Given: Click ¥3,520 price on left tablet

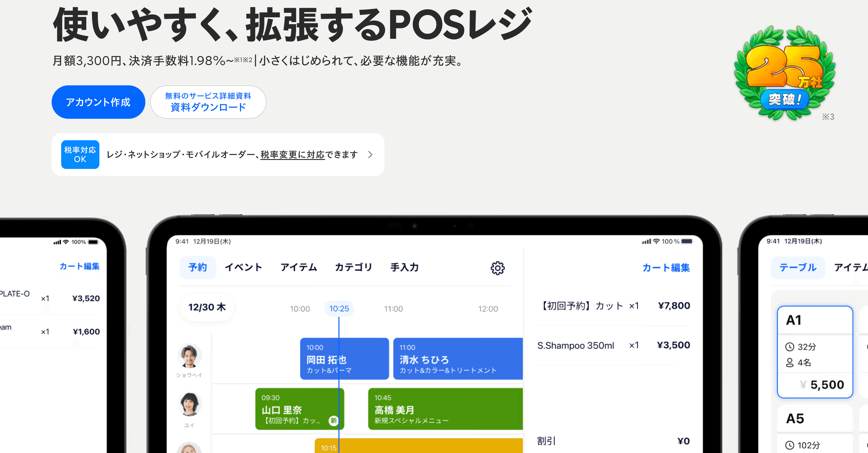Looking at the screenshot, I should coord(86,298).
